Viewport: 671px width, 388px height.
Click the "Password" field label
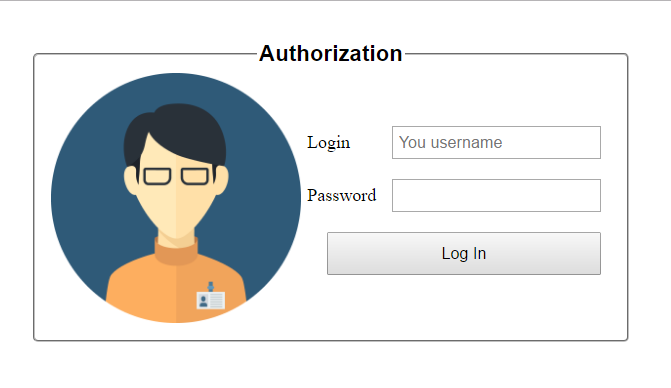(x=341, y=195)
